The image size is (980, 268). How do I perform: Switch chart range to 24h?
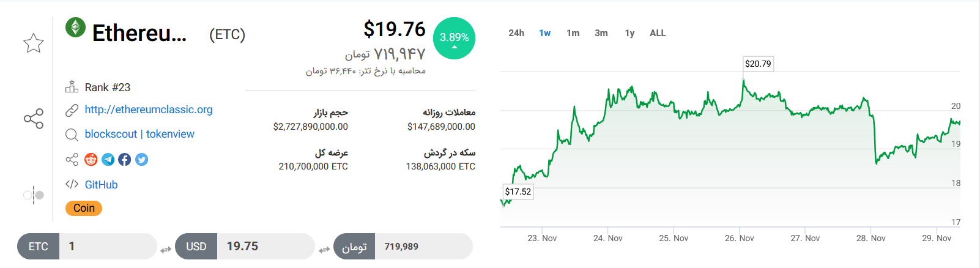click(x=516, y=33)
